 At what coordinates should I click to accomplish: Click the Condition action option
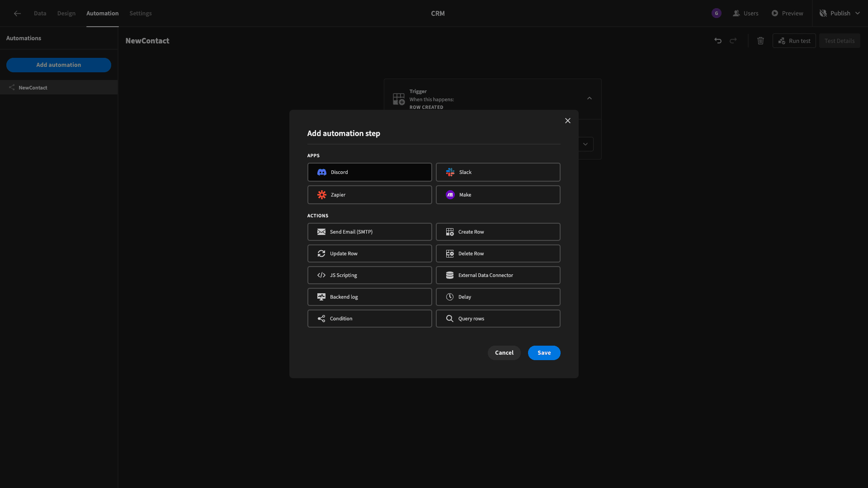[369, 318]
